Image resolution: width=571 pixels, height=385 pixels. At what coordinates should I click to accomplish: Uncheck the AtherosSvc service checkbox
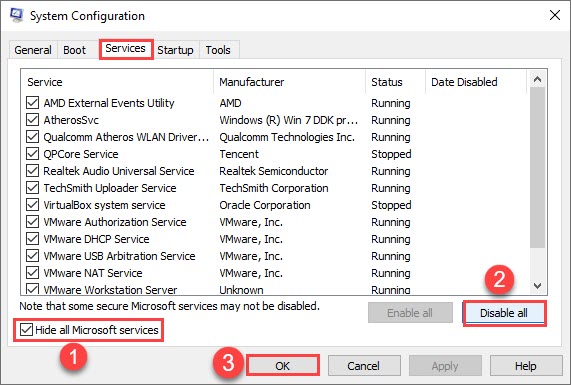pyautogui.click(x=32, y=120)
